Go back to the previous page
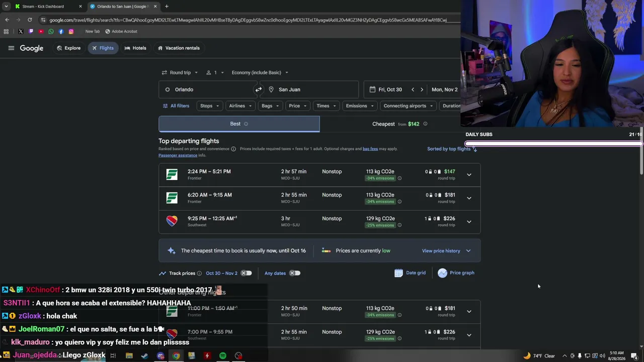The width and height of the screenshot is (644, 362). pos(7,20)
